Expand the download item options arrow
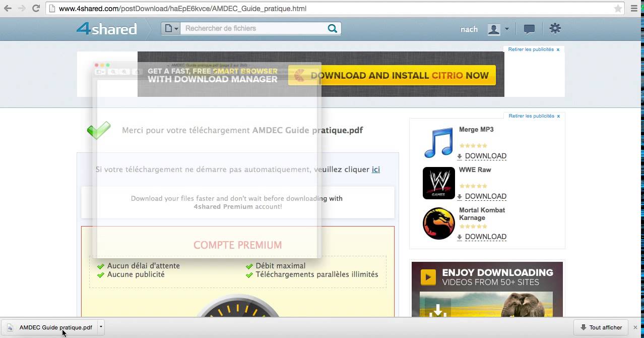 tap(101, 327)
